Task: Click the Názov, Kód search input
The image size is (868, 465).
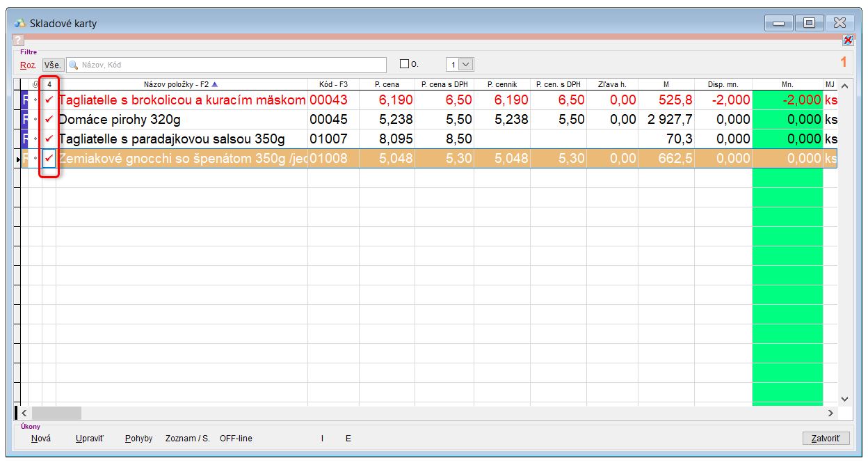Action: [230, 65]
